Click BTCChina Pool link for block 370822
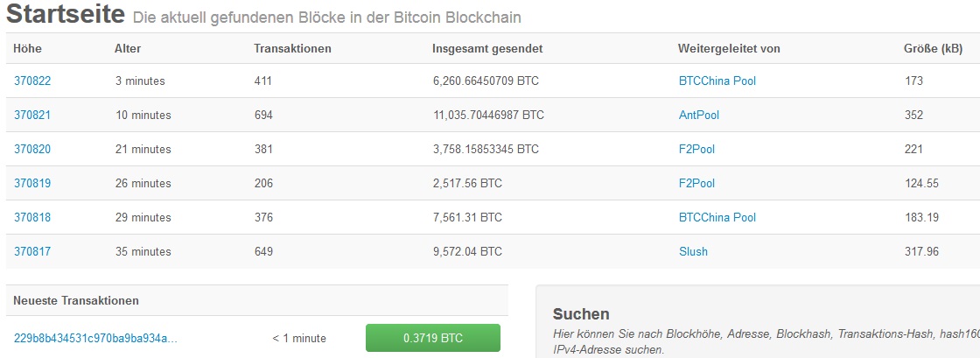 [717, 81]
